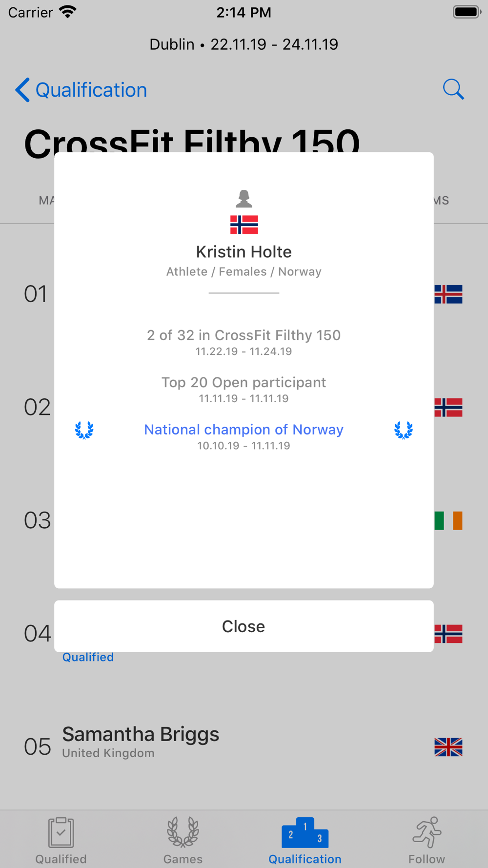
Task: Click the United Kingdom flag icon
Action: tap(448, 747)
